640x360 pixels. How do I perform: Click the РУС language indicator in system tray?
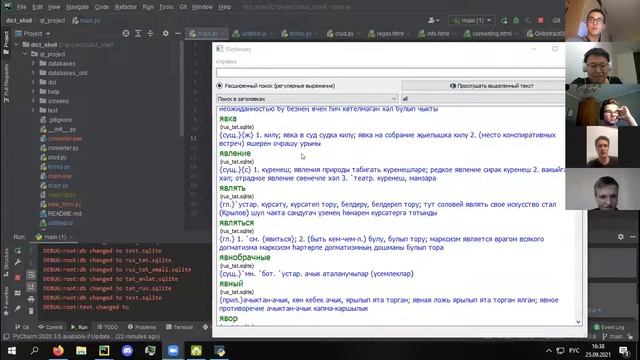click(574, 351)
